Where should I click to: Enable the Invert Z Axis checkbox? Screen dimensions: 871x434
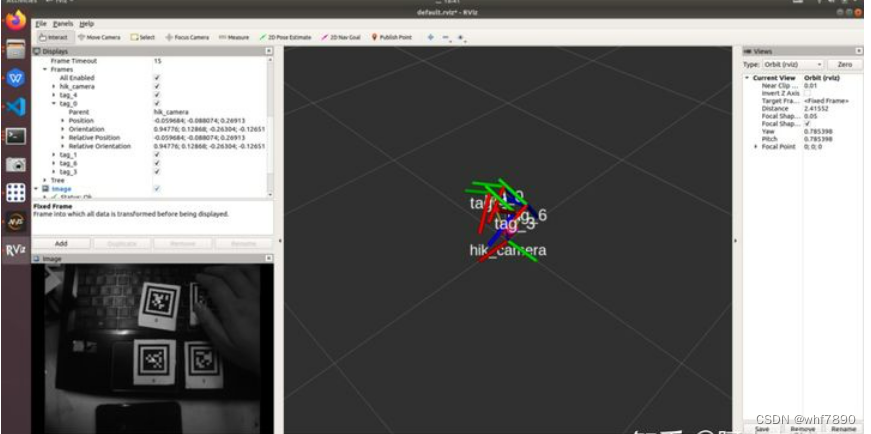tap(807, 93)
